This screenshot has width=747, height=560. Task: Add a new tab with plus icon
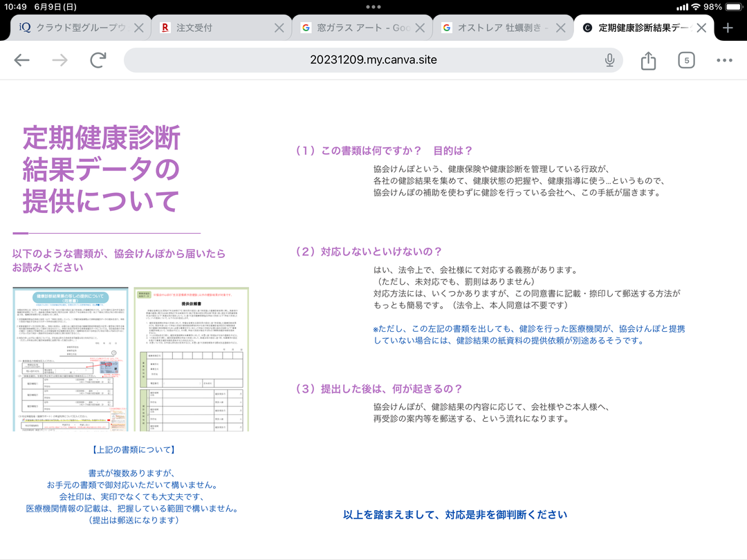[x=728, y=28]
